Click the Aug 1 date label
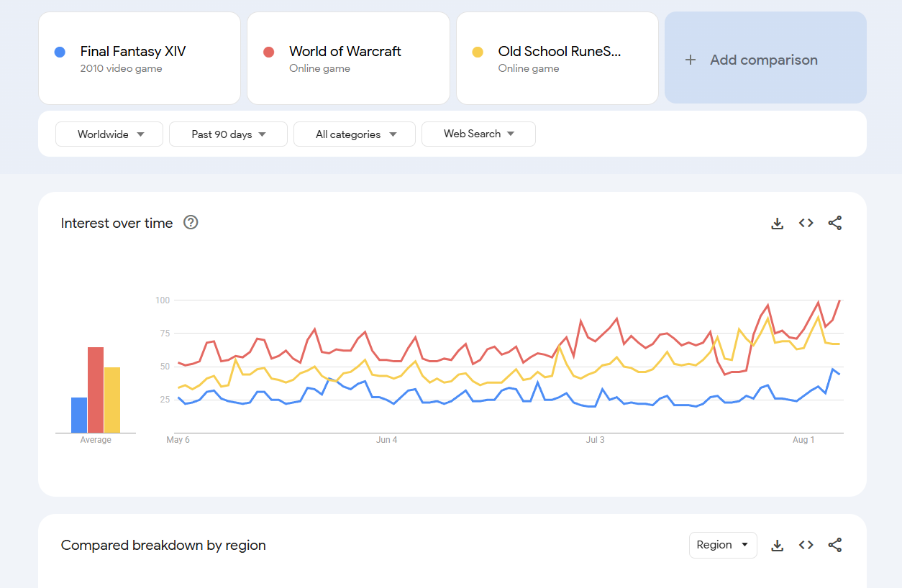902x588 pixels. coord(803,440)
